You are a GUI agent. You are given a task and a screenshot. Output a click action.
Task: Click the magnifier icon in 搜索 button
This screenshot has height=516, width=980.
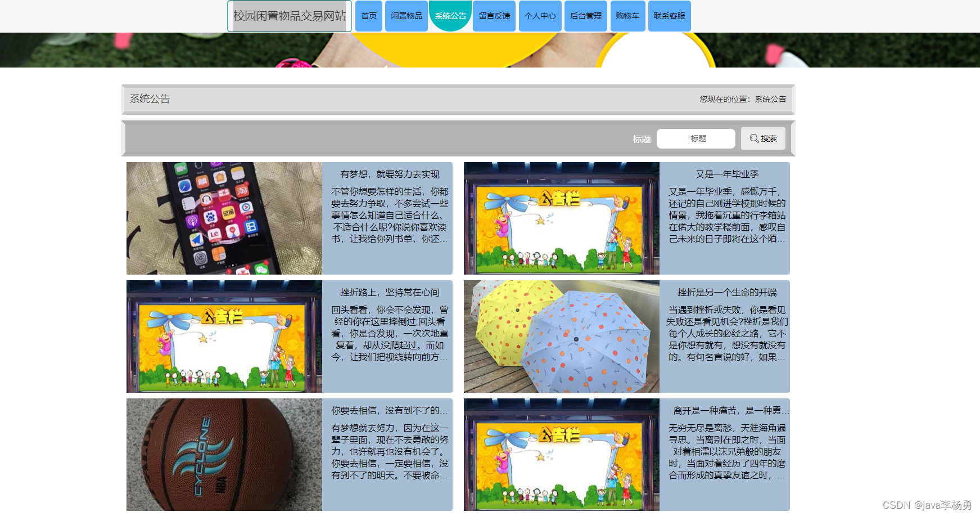(754, 138)
